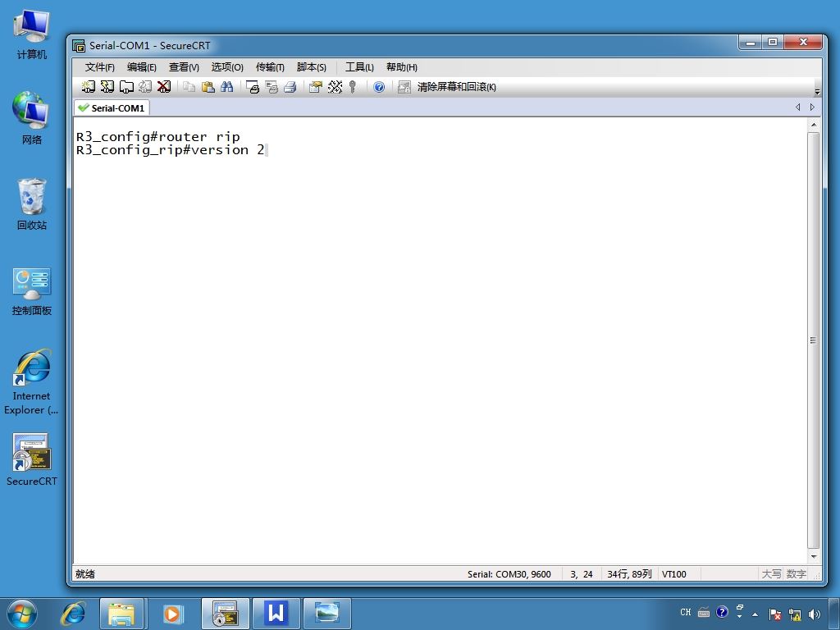The image size is (840, 630).
Task: Open the 文件(F) menu
Action: click(99, 67)
